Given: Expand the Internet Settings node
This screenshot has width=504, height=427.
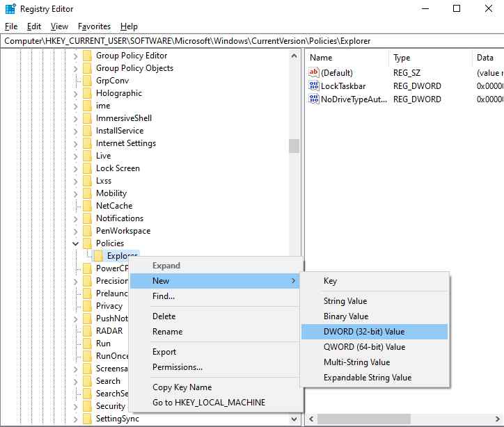Looking at the screenshot, I should 76,144.
